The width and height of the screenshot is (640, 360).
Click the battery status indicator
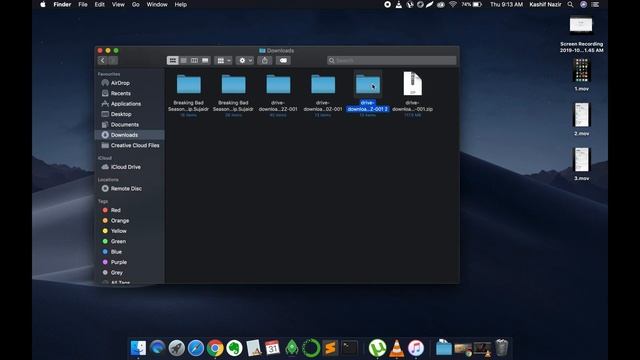pos(472,4)
